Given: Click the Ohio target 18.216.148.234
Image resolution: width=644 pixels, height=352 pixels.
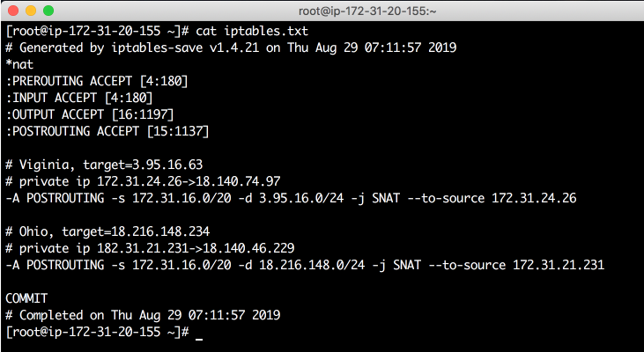Looking at the screenshot, I should click(160, 231).
